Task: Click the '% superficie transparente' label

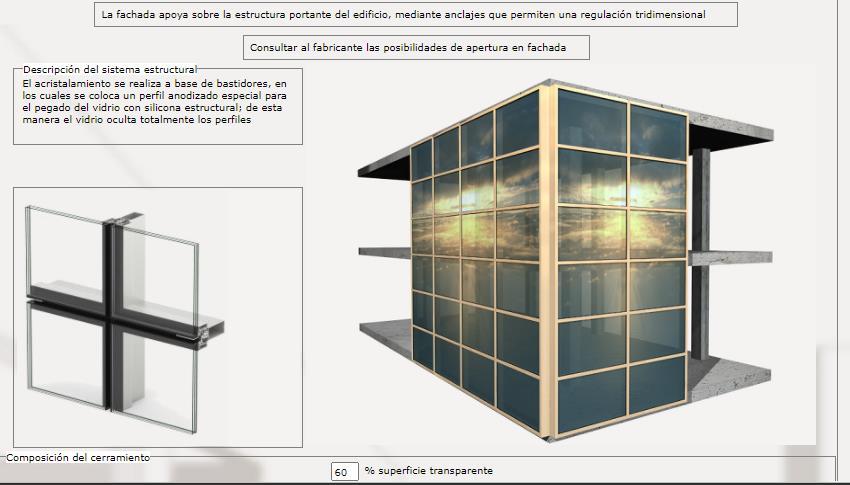Action: pyautogui.click(x=429, y=470)
